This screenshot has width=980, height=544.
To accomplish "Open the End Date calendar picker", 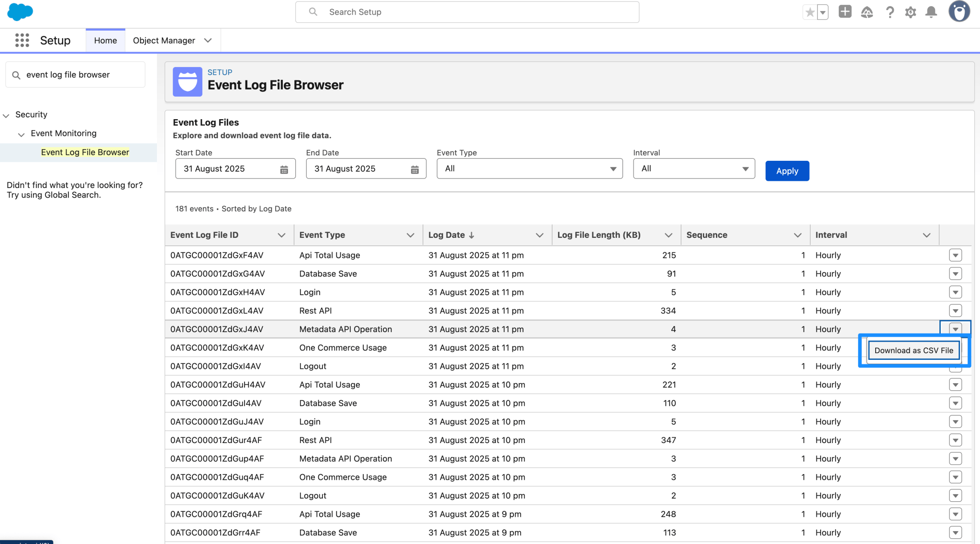I will point(414,168).
